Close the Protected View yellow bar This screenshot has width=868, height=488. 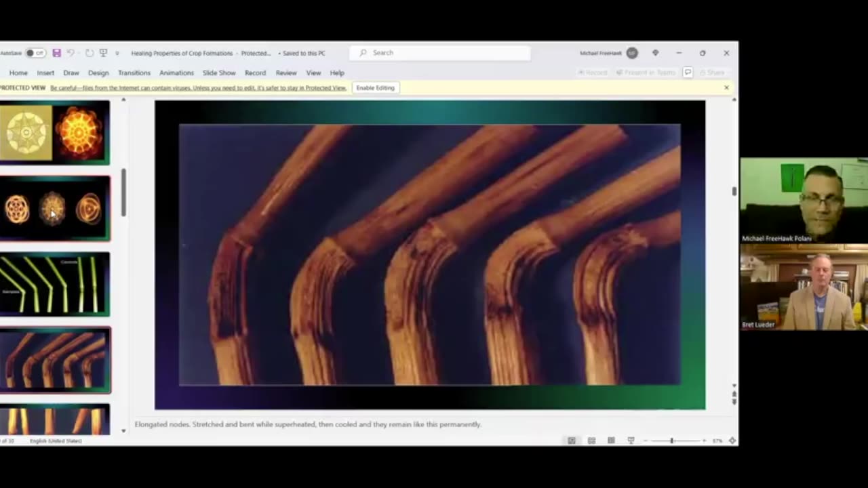[x=726, y=87]
